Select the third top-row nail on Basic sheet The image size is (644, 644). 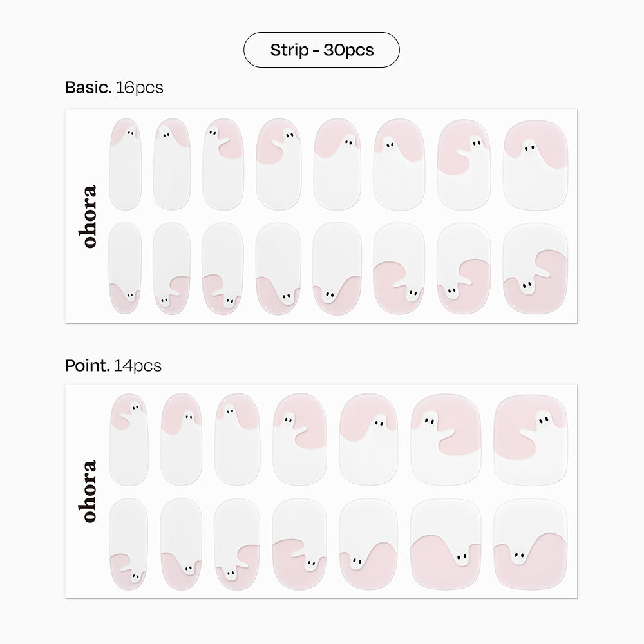221,164
